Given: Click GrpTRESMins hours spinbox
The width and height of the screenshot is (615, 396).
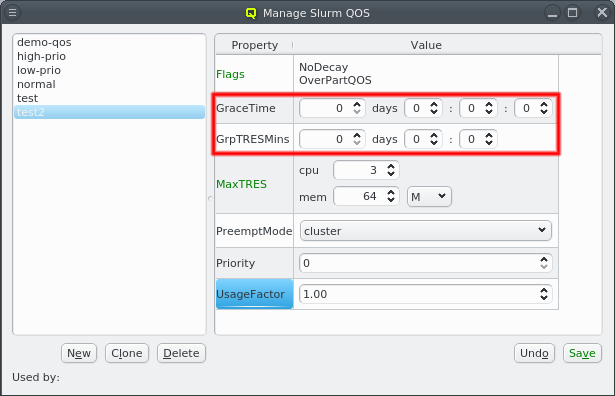Looking at the screenshot, I should (x=423, y=139).
